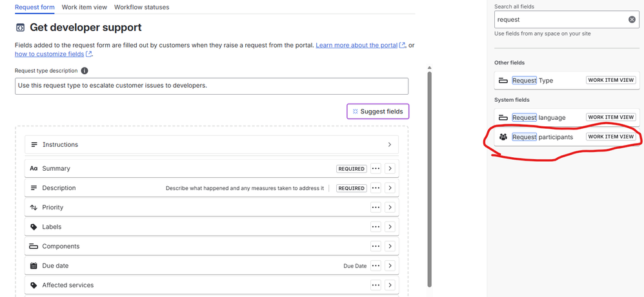Image resolution: width=644 pixels, height=297 pixels.
Task: Click WORK ITEM VIEW badge on Request language
Action: pyautogui.click(x=610, y=117)
